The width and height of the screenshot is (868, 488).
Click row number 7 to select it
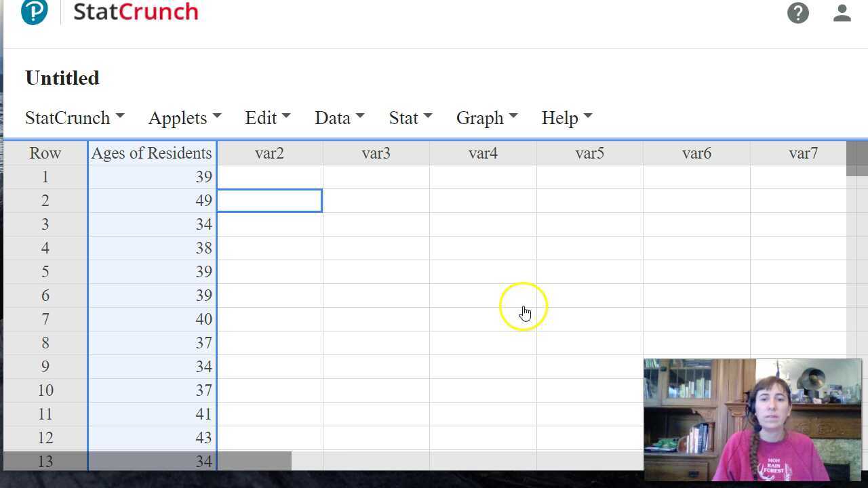pos(45,319)
